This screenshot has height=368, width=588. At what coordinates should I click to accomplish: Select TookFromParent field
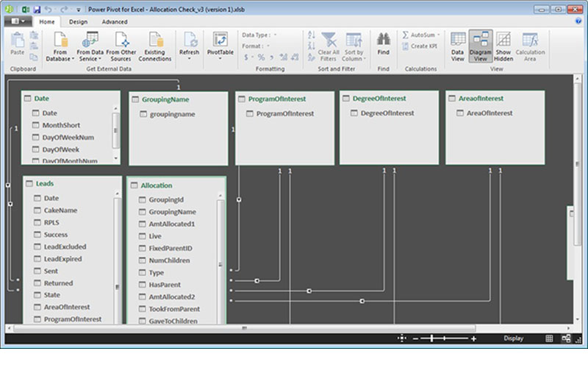pos(174,309)
